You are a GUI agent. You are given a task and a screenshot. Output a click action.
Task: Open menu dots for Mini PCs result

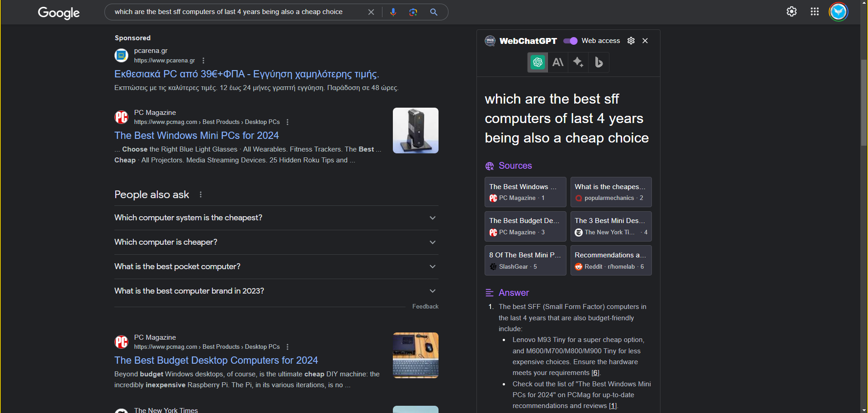point(288,122)
